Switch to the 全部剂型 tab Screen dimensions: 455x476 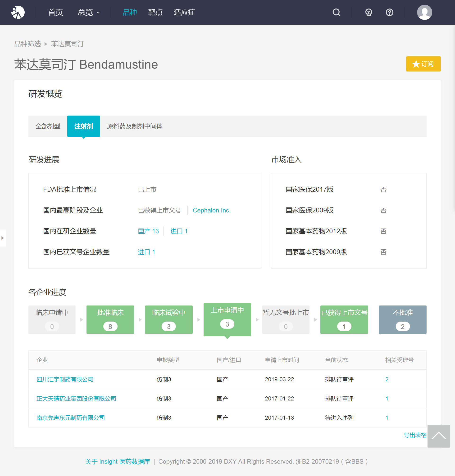click(48, 126)
